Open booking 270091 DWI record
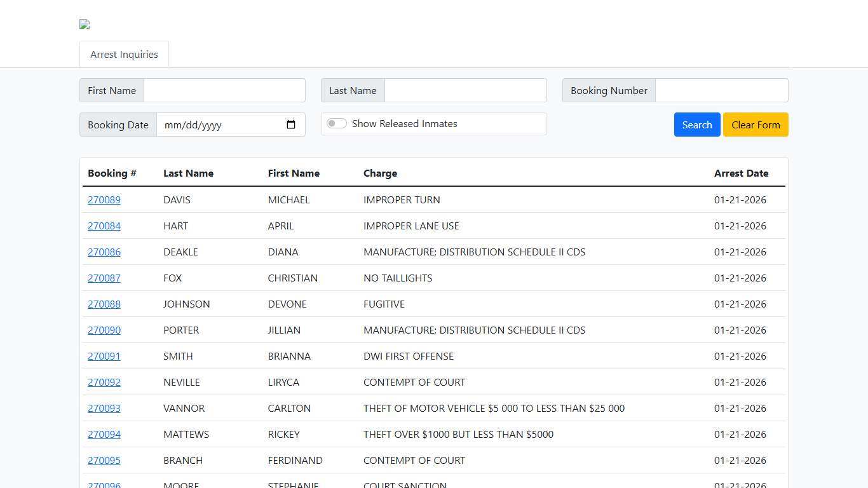Screen dimensions: 868x488 pyautogui.click(x=104, y=356)
